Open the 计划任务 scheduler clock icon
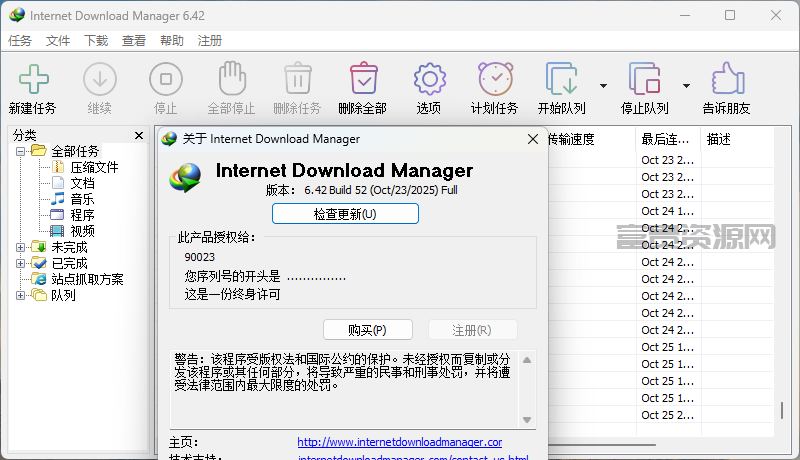 [495, 79]
